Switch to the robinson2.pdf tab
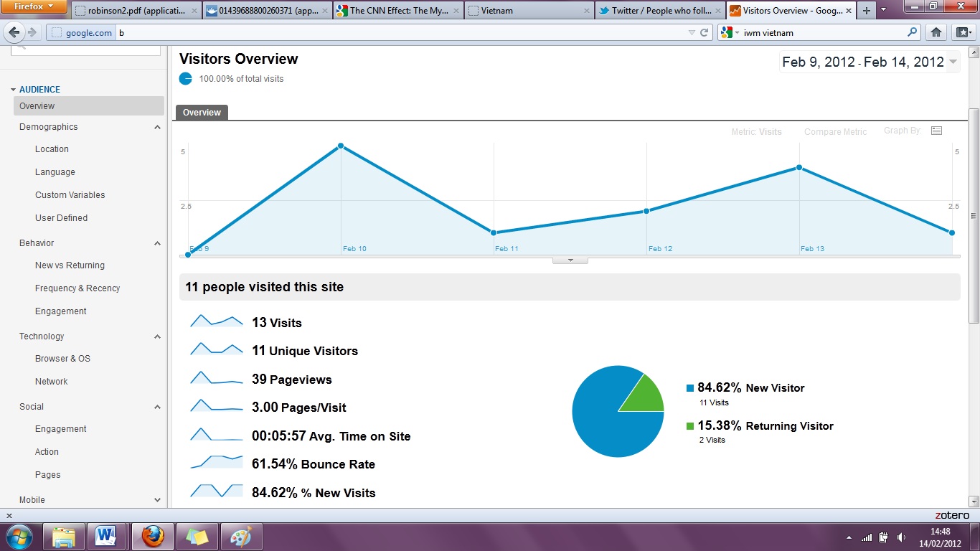This screenshot has height=551, width=980. (x=136, y=11)
